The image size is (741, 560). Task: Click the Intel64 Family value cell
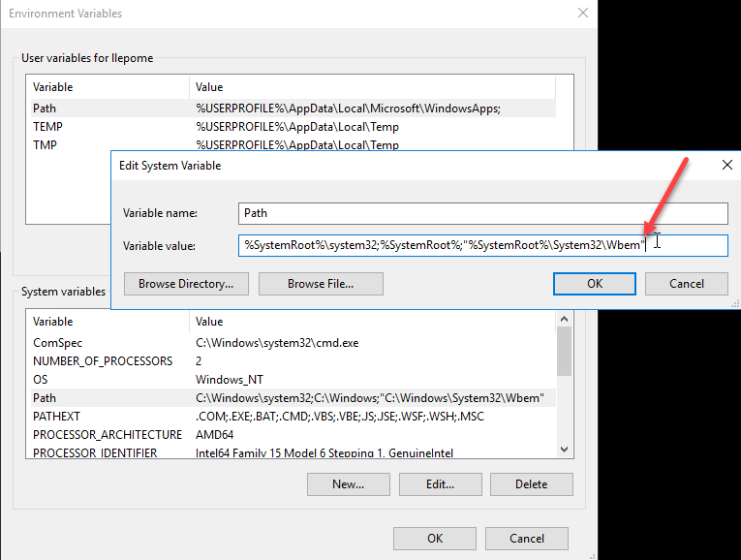324,452
